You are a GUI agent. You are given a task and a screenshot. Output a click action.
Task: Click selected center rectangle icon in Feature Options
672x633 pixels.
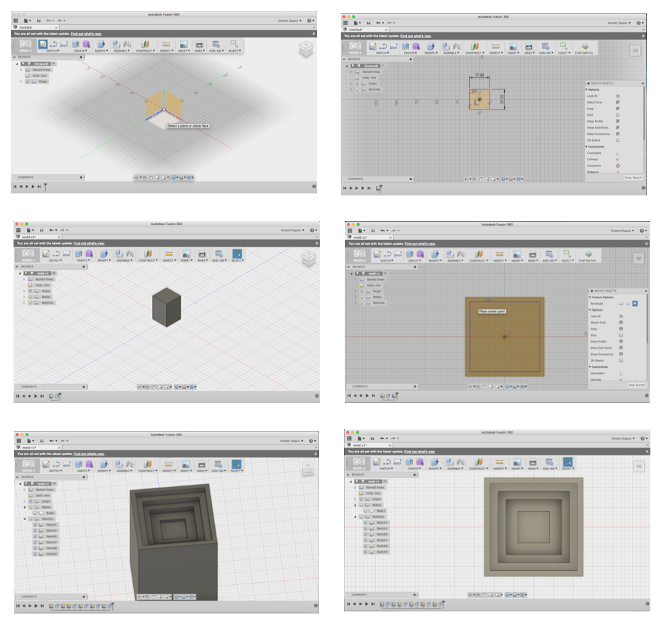click(x=635, y=304)
